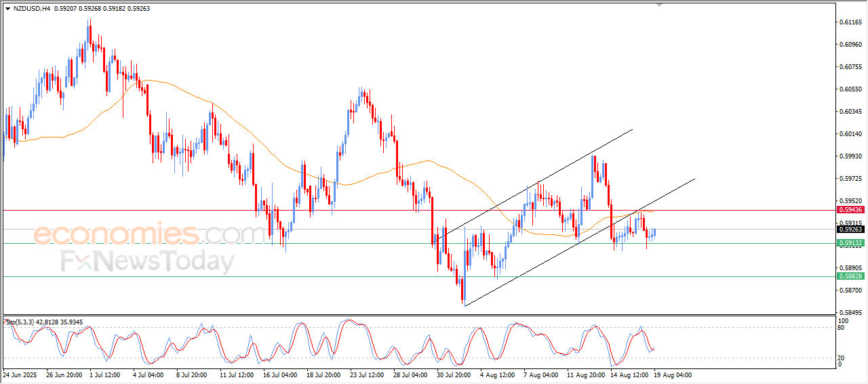Screen dimensions: 868x384
Task: Click the 0.60345 value on price axis
Action: (x=850, y=112)
